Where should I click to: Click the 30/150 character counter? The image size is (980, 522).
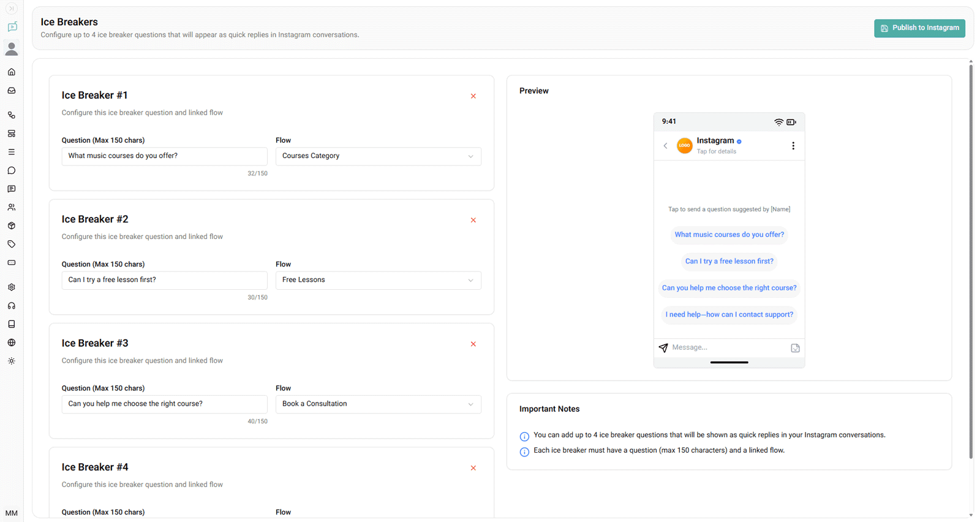tap(257, 297)
